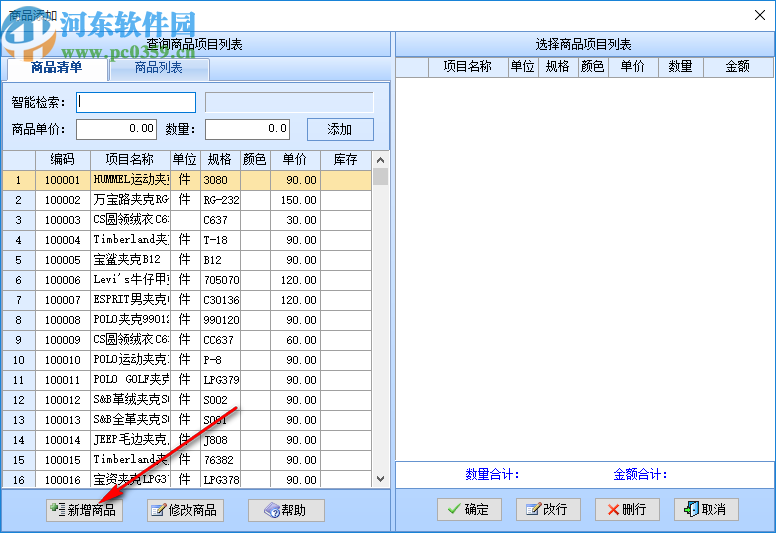The image size is (776, 533).
Task: Click 库存 column header
Action: pos(345,159)
